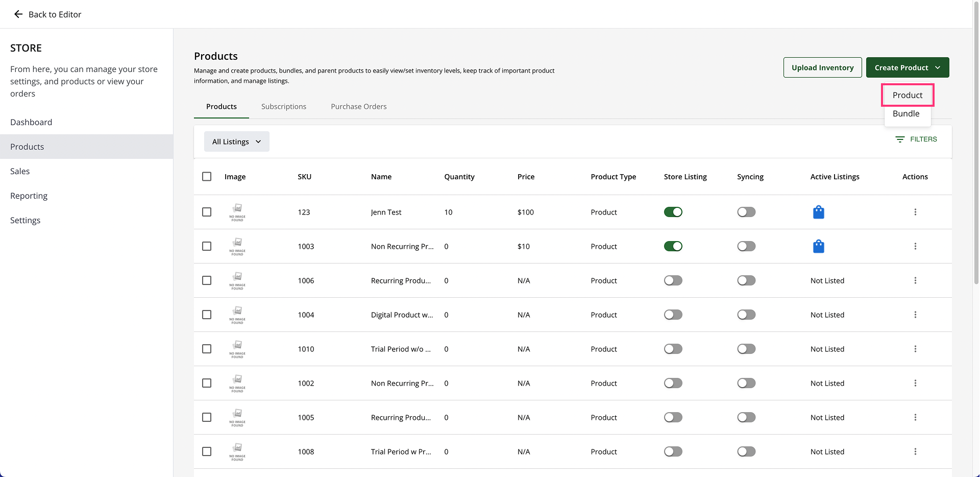980x477 pixels.
Task: Choose Product option in dropdown menu
Action: [x=907, y=95]
